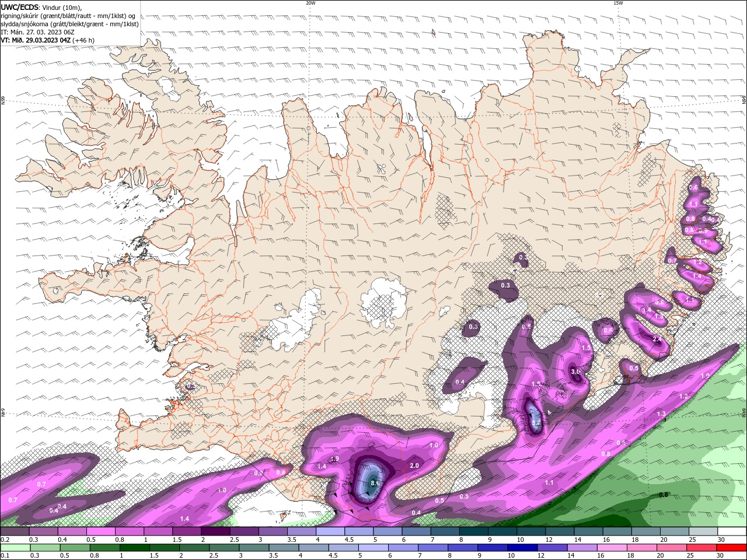Click the 25 label on the snow scale

[x=692, y=540]
